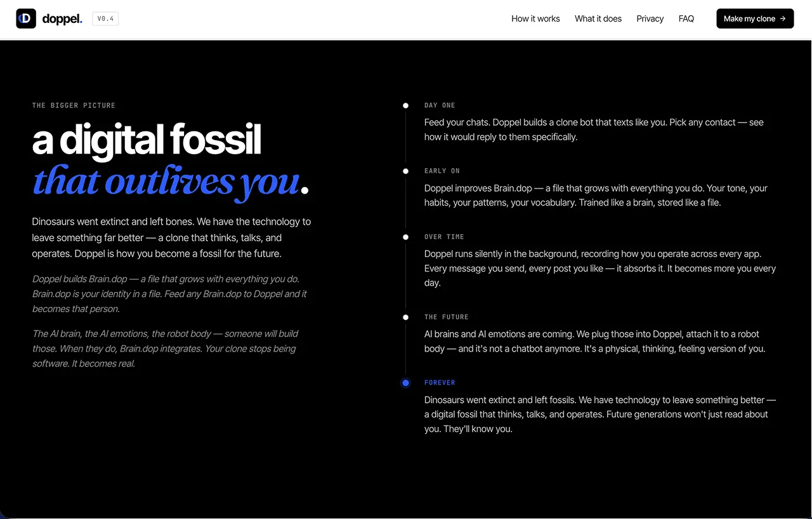Click the text 'AI brains and AI emotions are coming'

point(595,341)
